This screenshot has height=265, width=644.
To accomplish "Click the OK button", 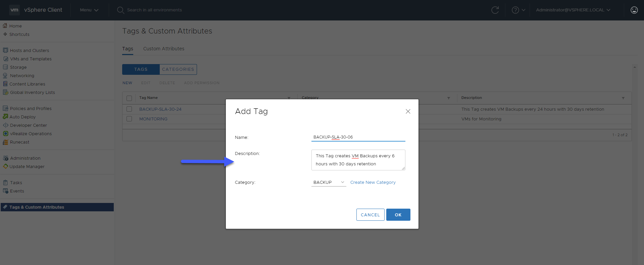I will (x=398, y=215).
